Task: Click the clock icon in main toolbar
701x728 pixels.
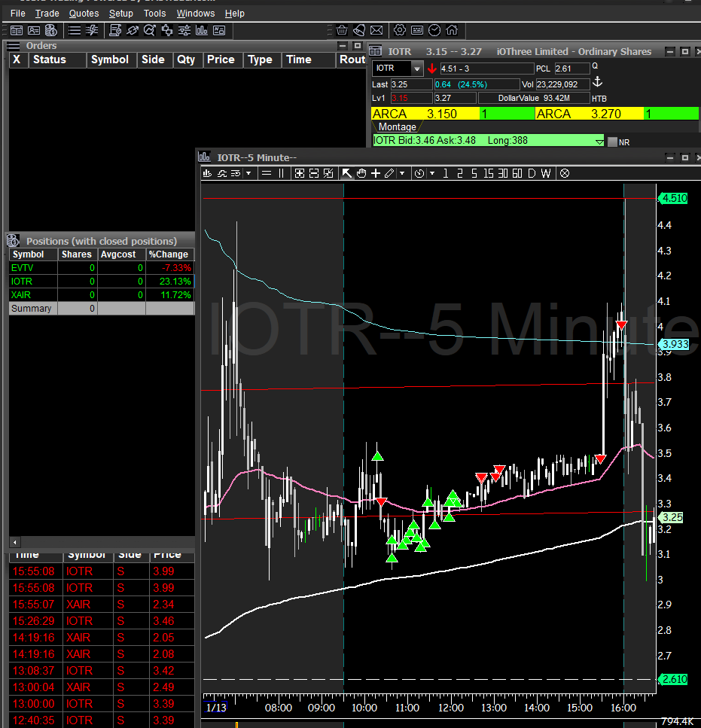Action: point(434,31)
